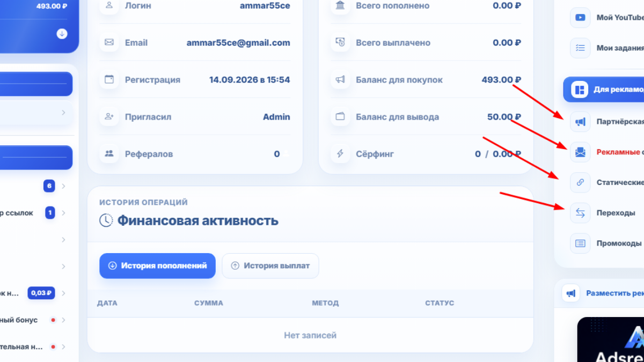Click the wallet icon beside Баланс для вывода
This screenshot has height=362, width=644.
(340, 116)
